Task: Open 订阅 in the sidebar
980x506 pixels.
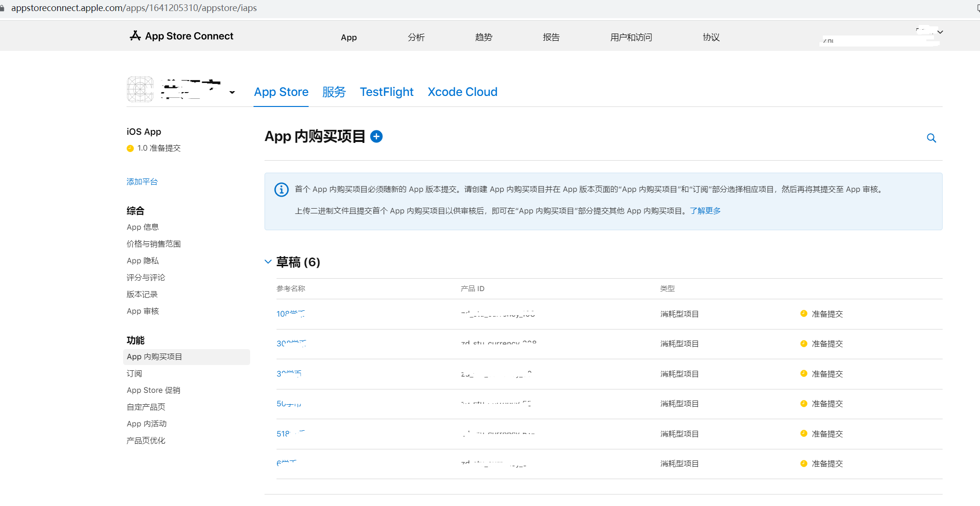Action: pos(134,374)
